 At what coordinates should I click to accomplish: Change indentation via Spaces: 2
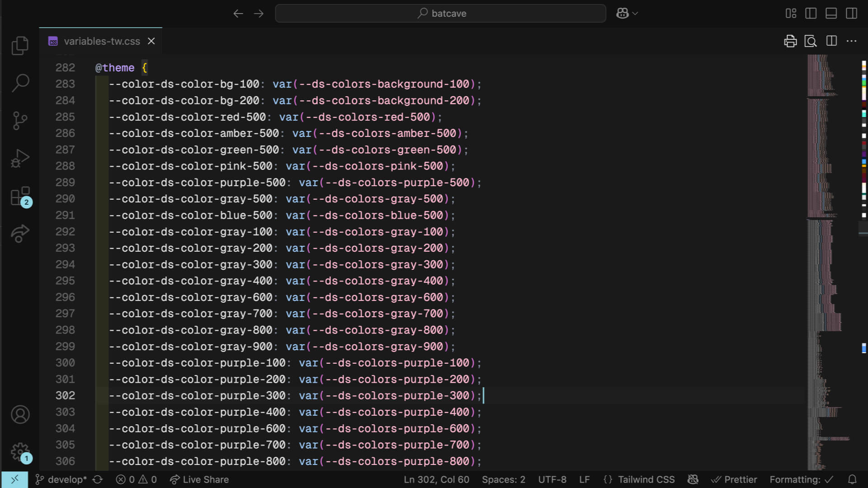point(503,479)
